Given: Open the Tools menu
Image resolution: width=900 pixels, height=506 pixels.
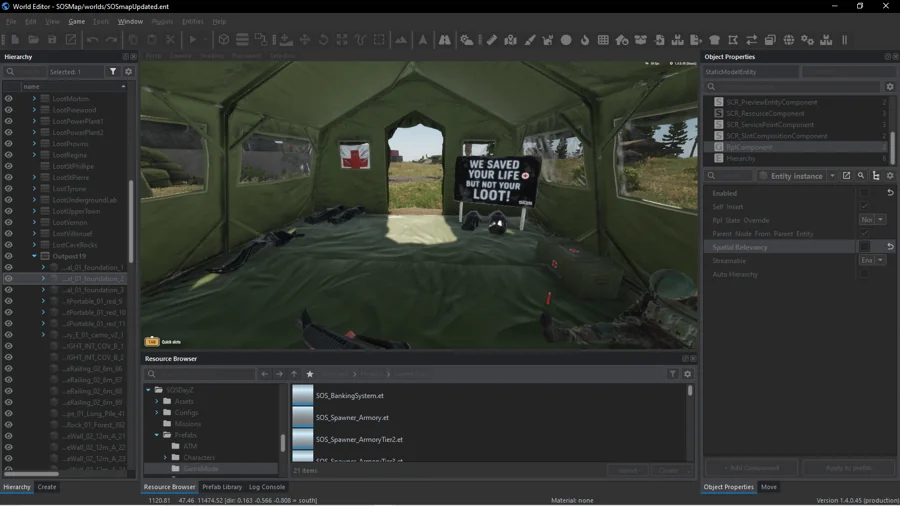Looking at the screenshot, I should point(101,21).
